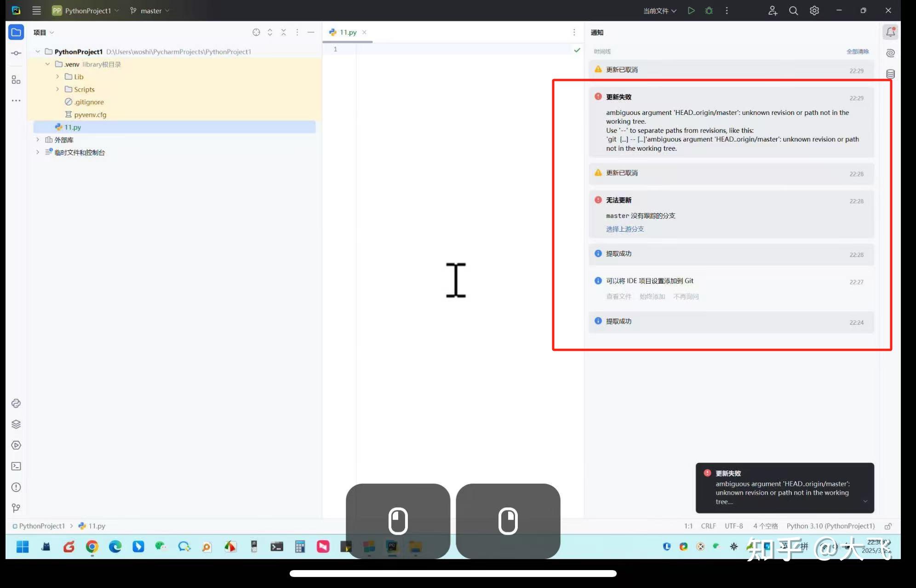916x588 pixels.
Task: Open the Database panel on right sidebar
Action: [x=890, y=73]
